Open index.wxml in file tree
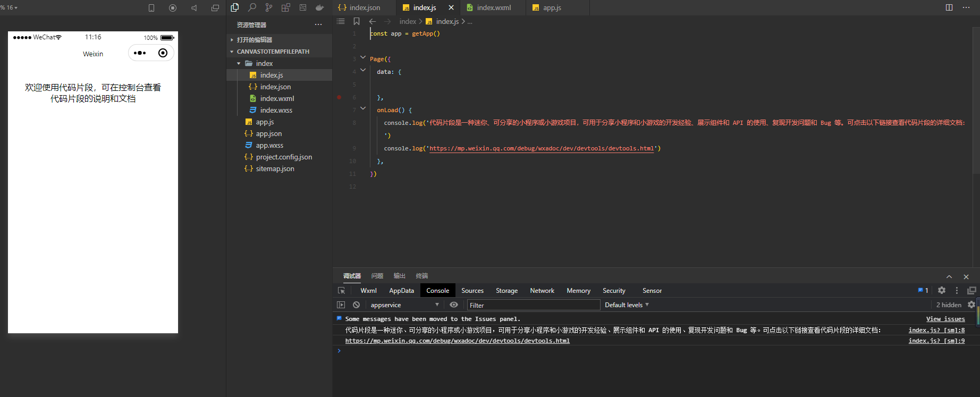Viewport: 980px width, 397px height. click(x=280, y=98)
